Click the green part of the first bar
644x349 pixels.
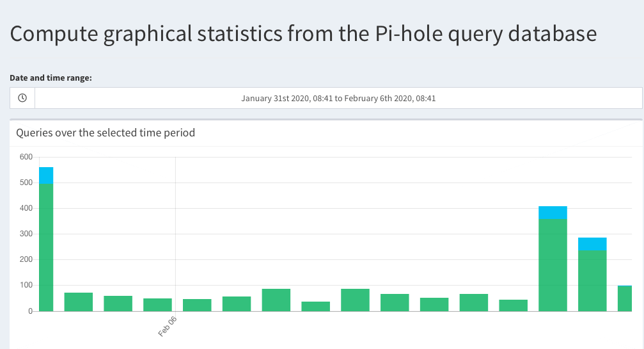coord(46,247)
